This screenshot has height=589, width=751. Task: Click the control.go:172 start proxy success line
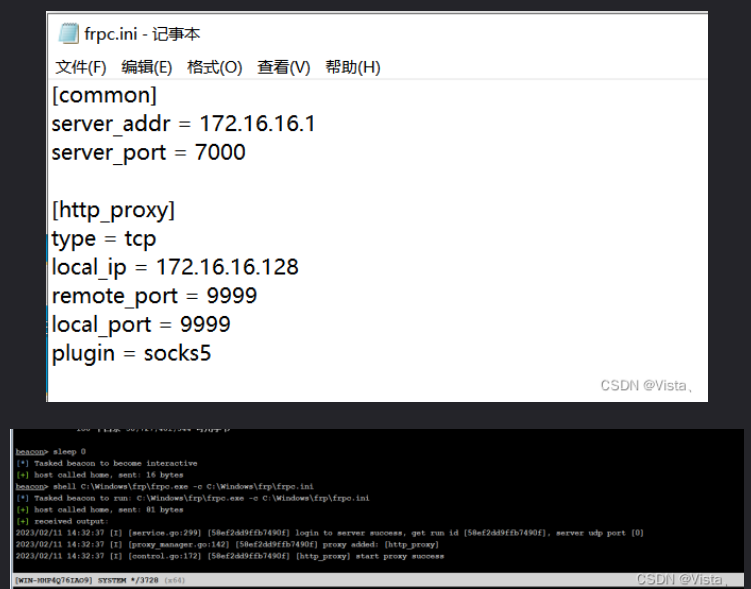(230, 556)
